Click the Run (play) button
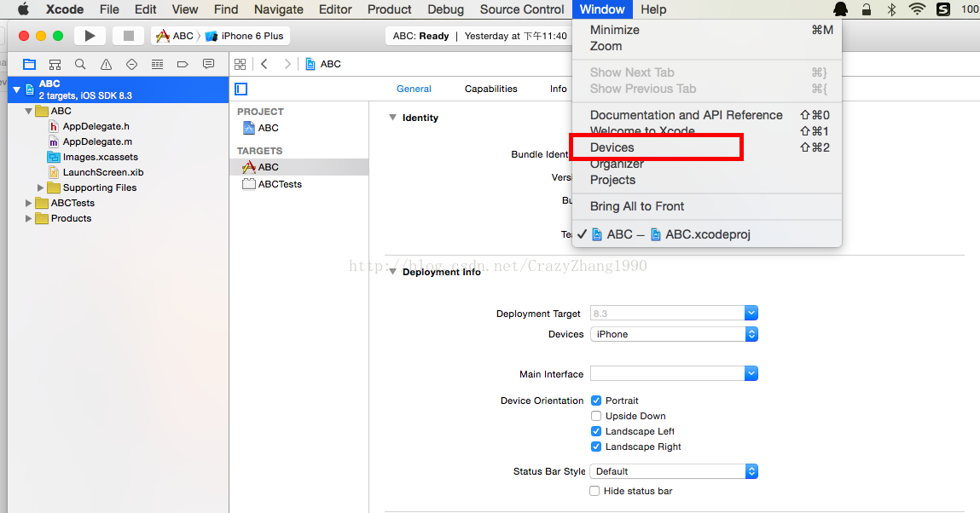Viewport: 980px width, 513px height. [90, 36]
